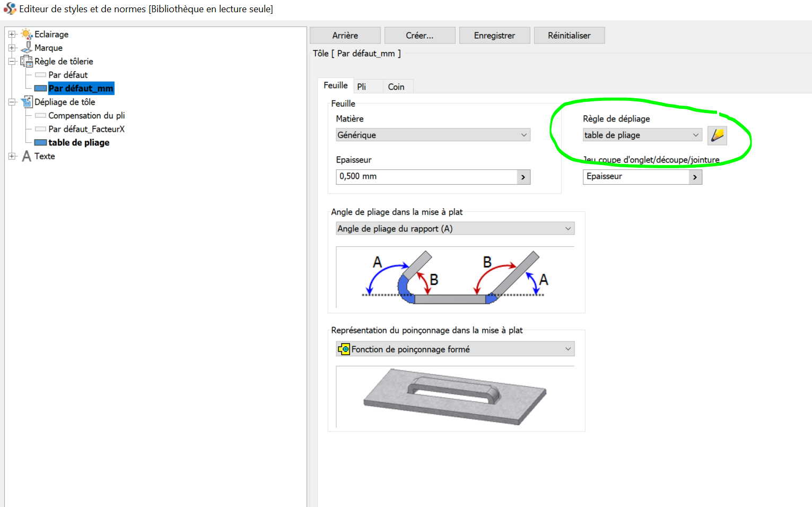The height and width of the screenshot is (507, 812).
Task: Expand the Eclairage tree node
Action: pos(12,34)
